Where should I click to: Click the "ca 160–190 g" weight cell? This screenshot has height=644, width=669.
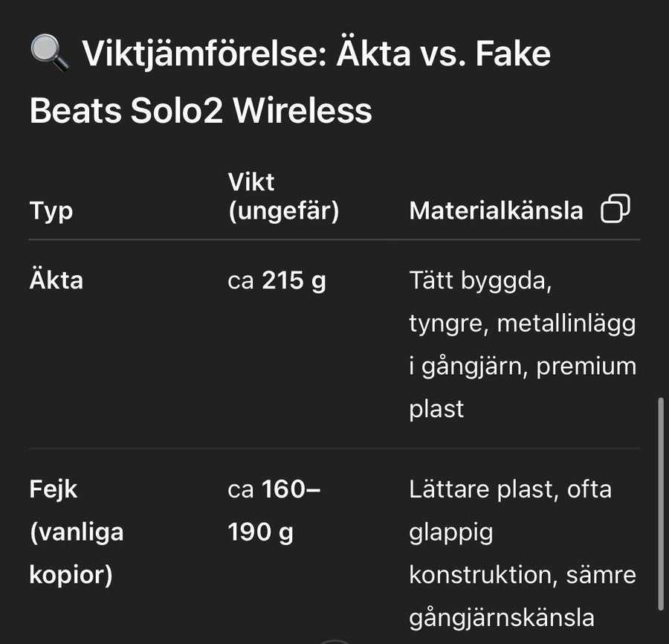(x=274, y=510)
